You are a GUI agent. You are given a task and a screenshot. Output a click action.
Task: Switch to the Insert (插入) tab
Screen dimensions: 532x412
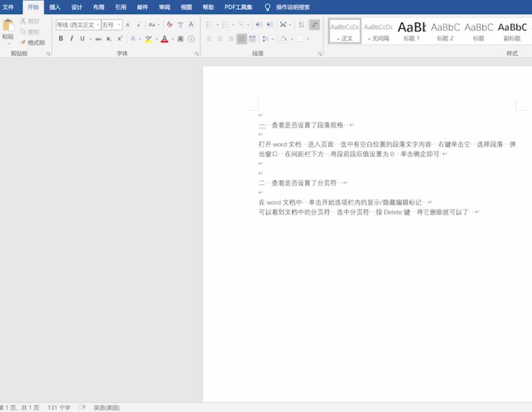pos(55,7)
